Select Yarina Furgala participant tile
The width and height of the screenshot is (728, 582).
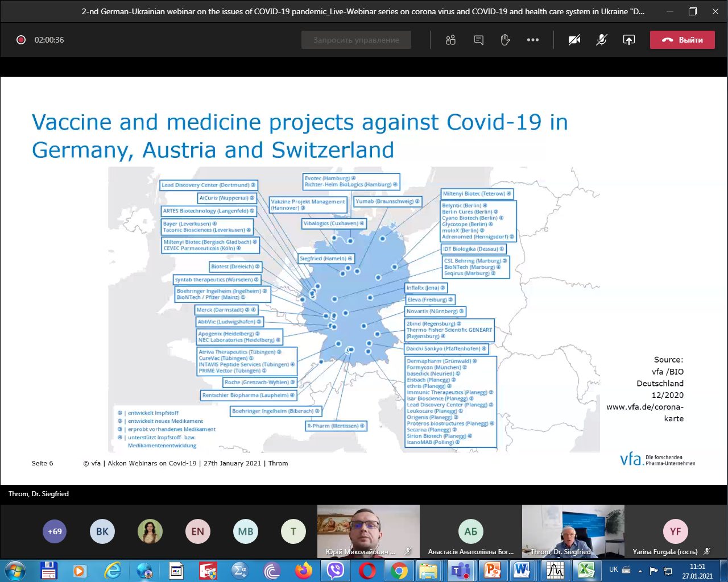(675, 531)
